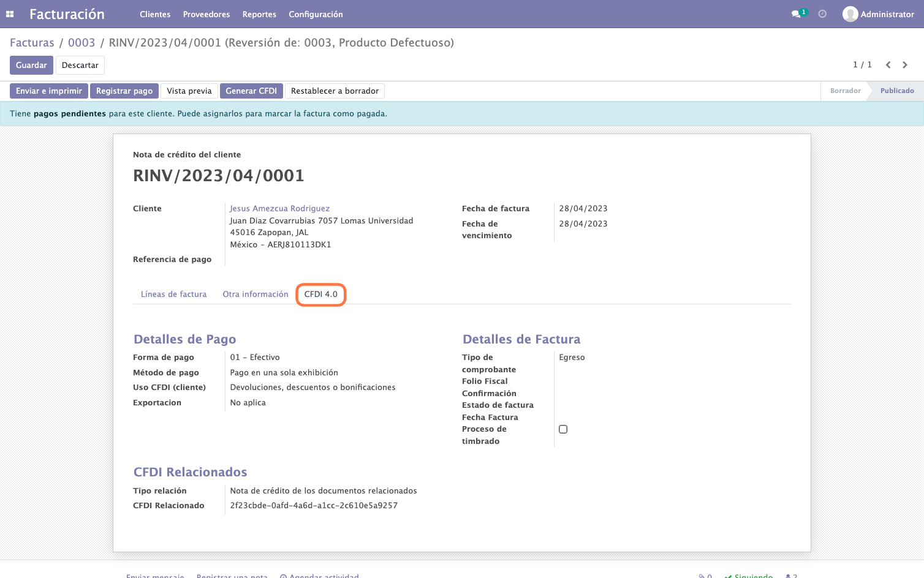This screenshot has width=924, height=578.
Task: Switch to the Otra información tab
Action: point(256,295)
